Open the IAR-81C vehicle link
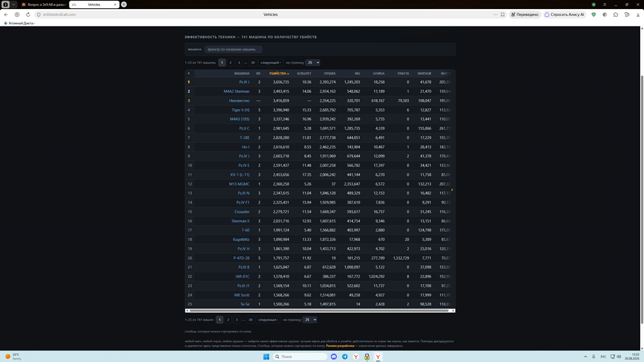This screenshot has height=362, width=644. pos(242,276)
